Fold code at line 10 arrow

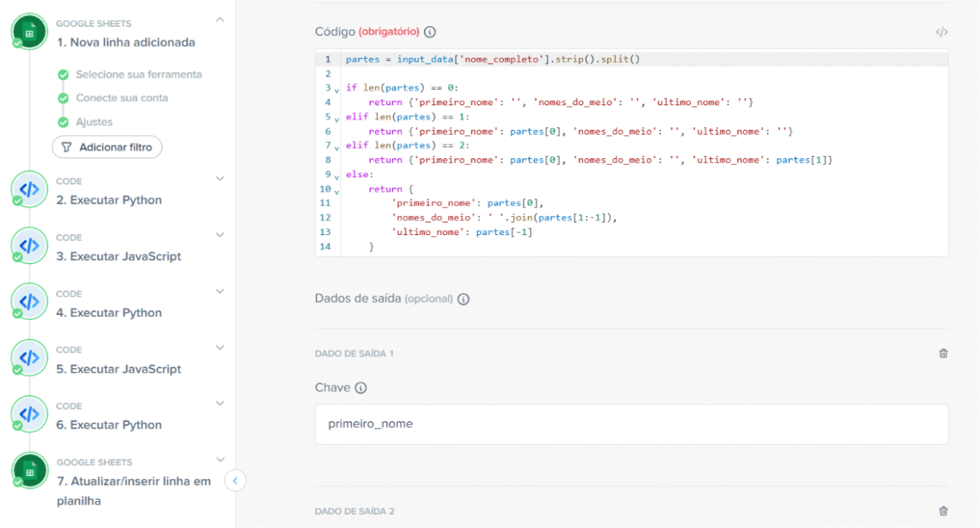336,190
